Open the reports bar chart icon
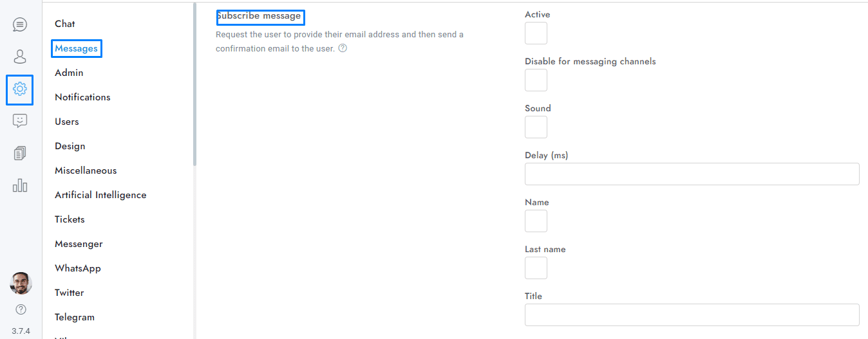 coord(20,185)
